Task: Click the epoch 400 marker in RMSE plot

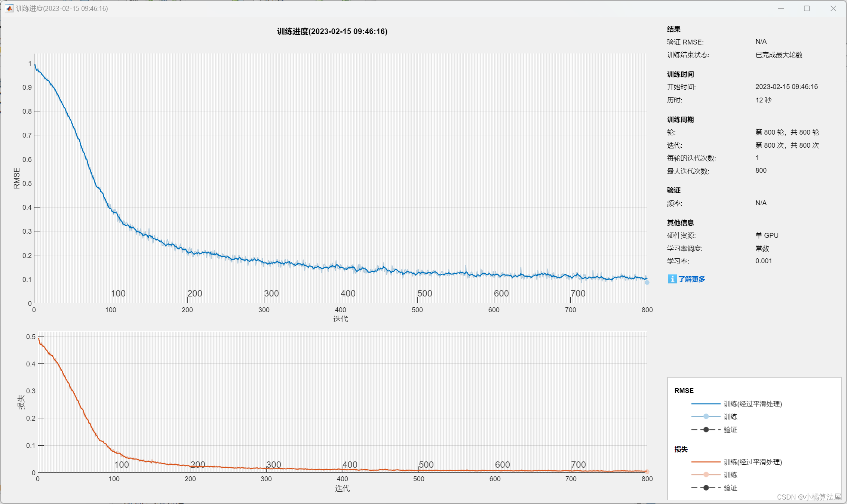Action: 348,294
